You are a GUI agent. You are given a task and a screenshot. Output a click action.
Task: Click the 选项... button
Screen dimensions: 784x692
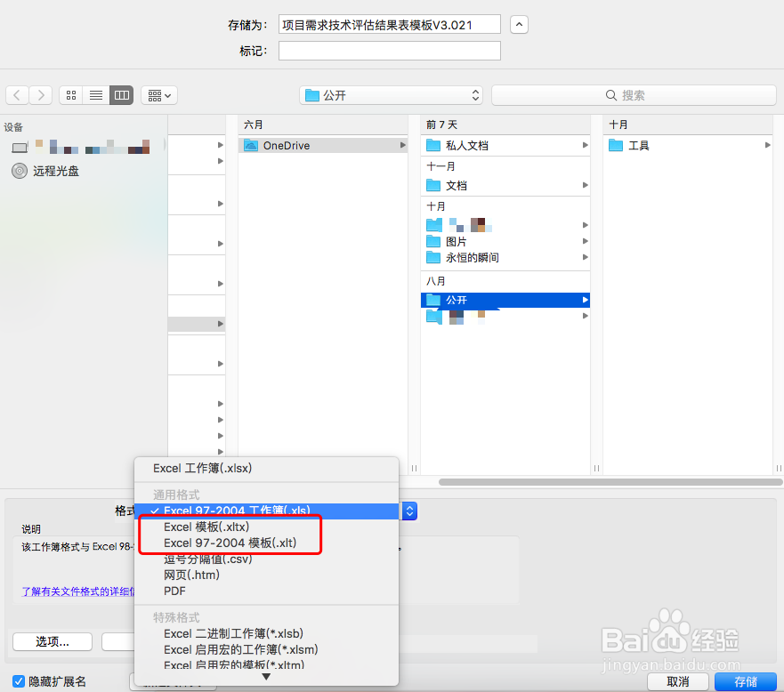pos(53,641)
